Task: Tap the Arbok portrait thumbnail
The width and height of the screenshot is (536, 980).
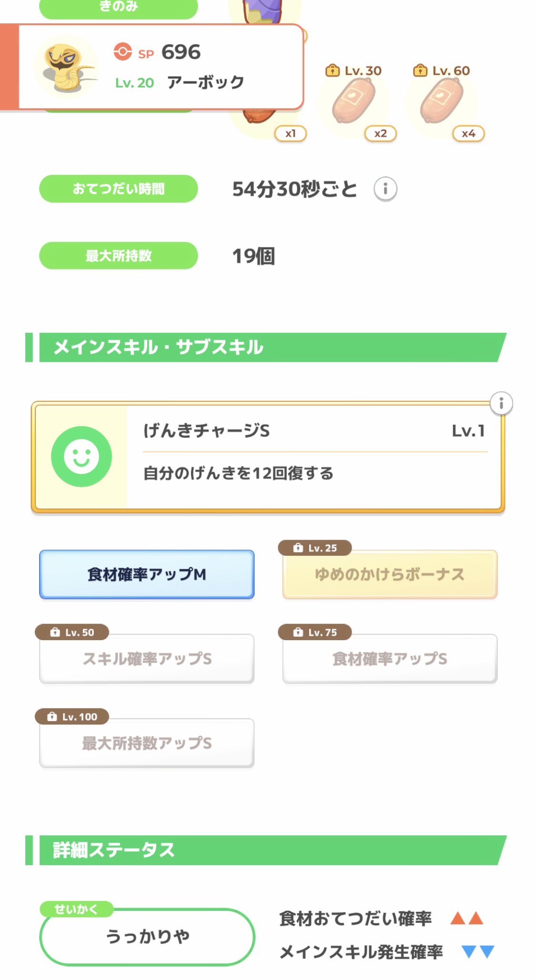Action: (x=67, y=67)
